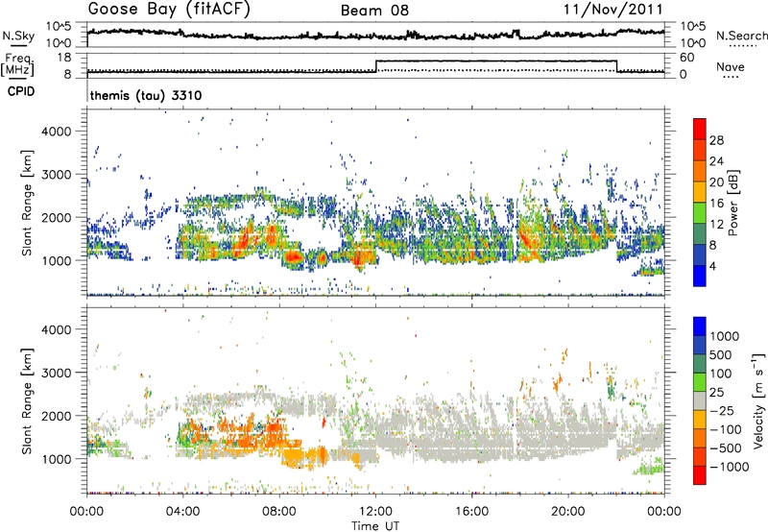Viewport: 768px width, 532px height.
Task: Click the Goose Bay (fitACF) plot title
Action: coord(169,10)
